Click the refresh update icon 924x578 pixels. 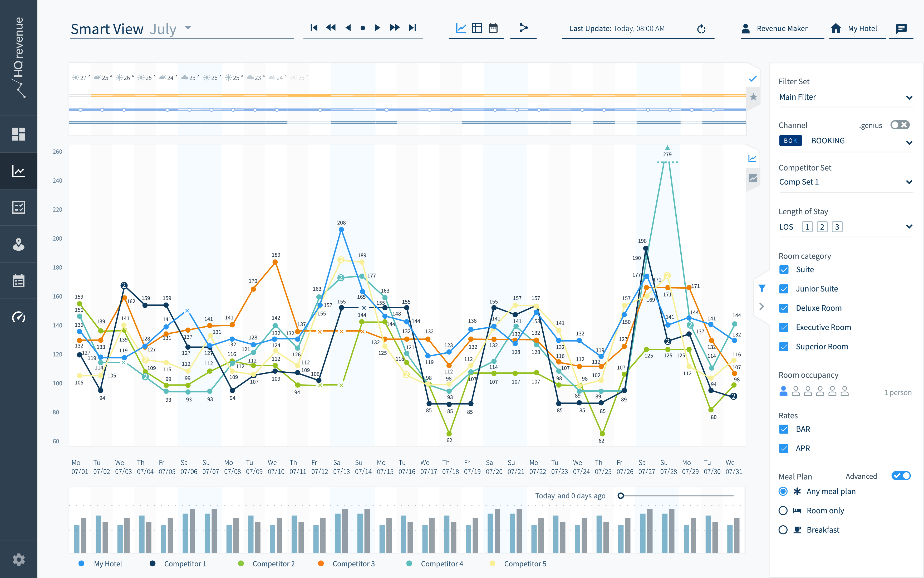pyautogui.click(x=701, y=29)
